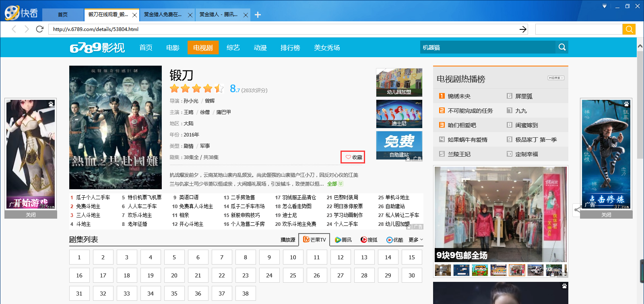Open the 综艺 navigation item
644x304 pixels.
[x=233, y=48]
